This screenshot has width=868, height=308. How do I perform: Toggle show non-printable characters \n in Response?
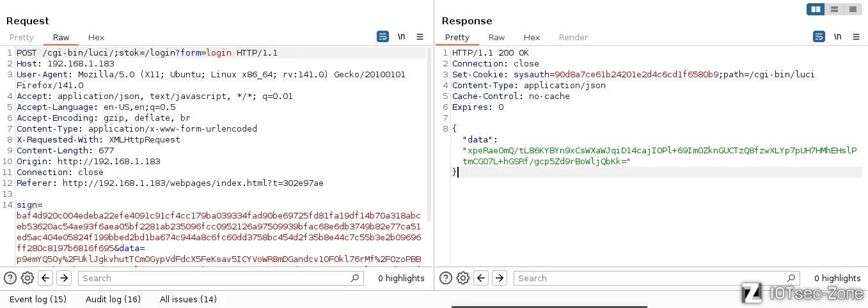[837, 36]
